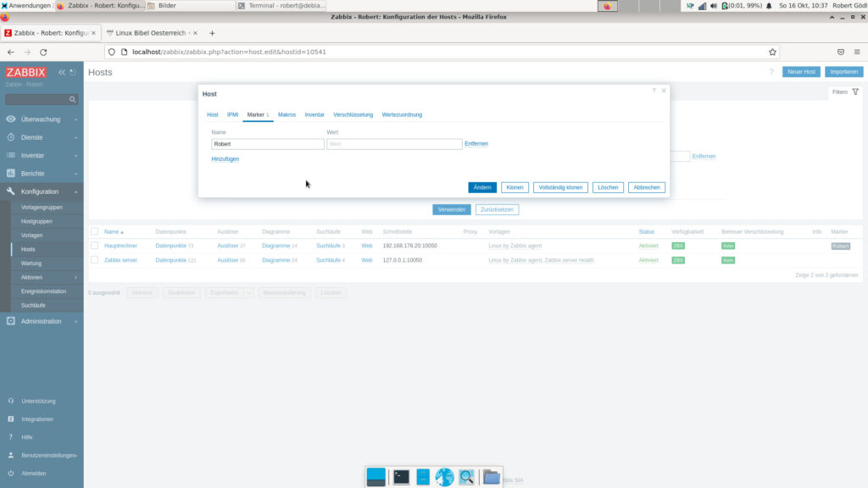868x488 pixels.
Task: Click the Firefox back arrow
Action: pos(11,52)
